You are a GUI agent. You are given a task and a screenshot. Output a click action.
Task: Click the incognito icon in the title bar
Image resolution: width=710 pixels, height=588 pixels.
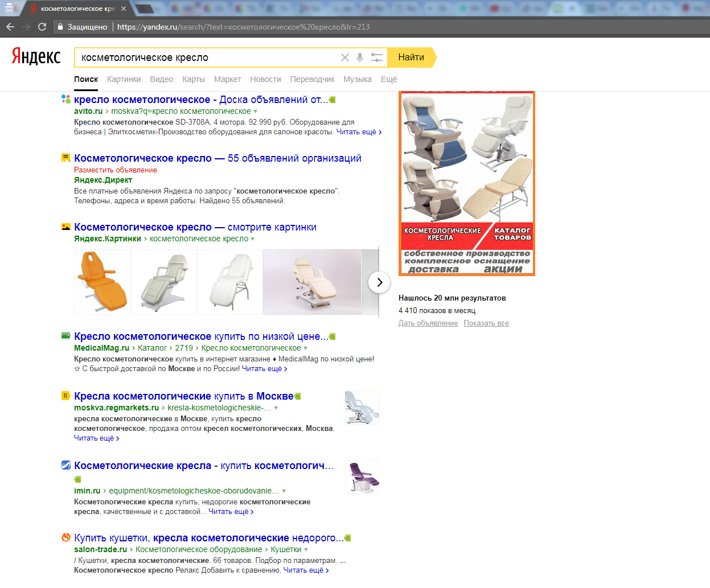pos(9,9)
